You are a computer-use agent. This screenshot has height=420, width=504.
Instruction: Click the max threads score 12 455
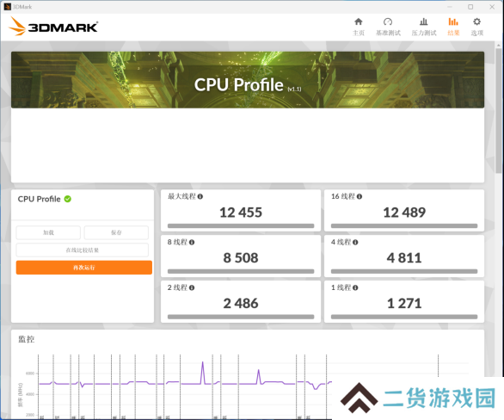241,213
